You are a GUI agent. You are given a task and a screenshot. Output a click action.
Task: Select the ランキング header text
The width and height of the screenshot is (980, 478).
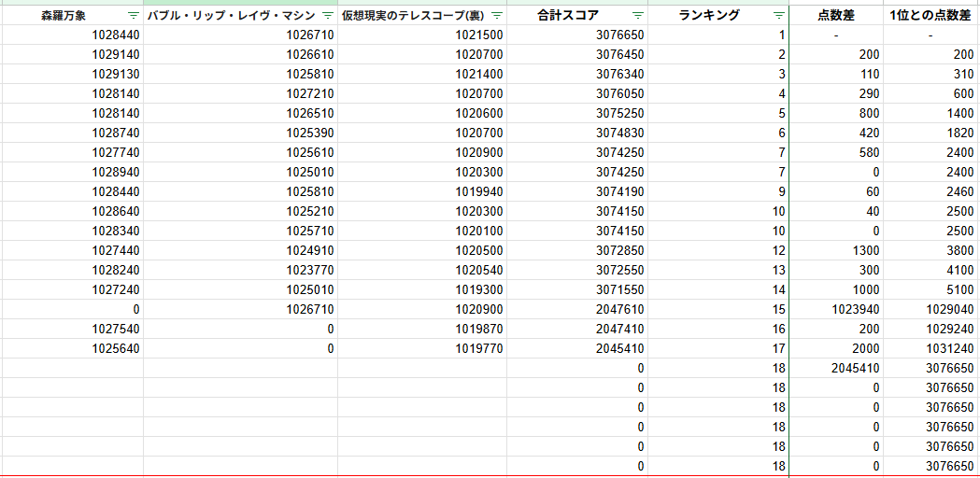[x=709, y=15]
